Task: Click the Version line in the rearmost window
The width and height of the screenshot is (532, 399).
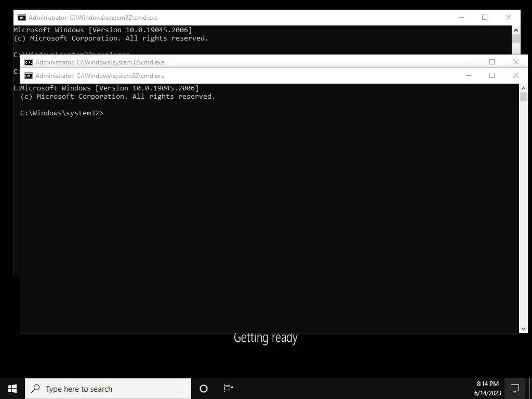Action: (x=103, y=30)
